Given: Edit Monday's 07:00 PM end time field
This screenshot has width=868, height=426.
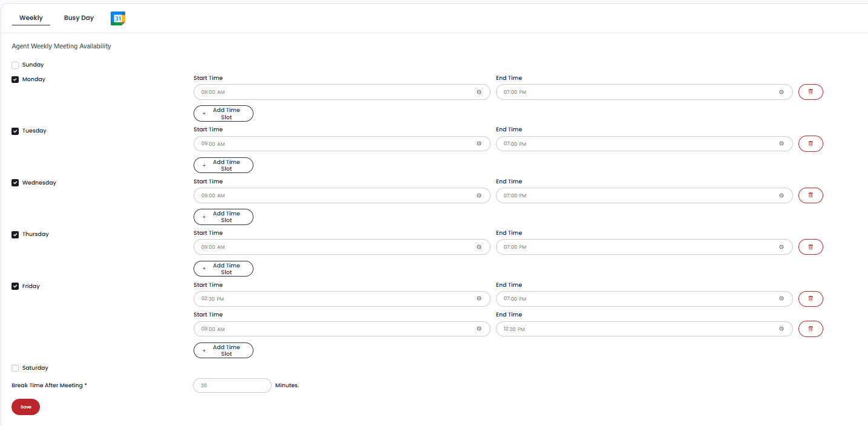Looking at the screenshot, I should [x=644, y=92].
